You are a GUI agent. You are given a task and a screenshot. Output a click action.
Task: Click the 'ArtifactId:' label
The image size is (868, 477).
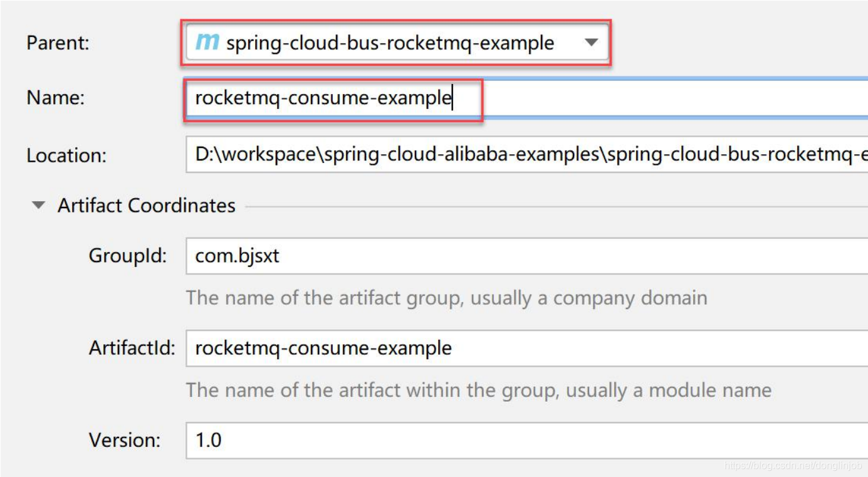click(x=132, y=348)
